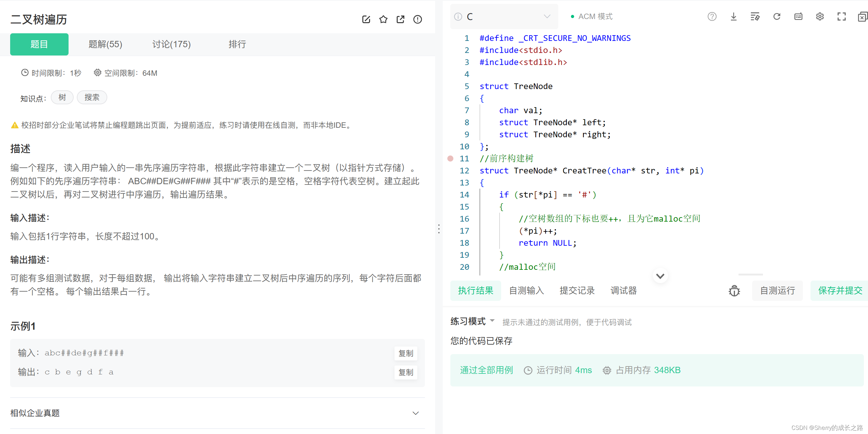Click the example input abc##de#g##f###
Viewport: 868px width, 434px height.
[x=84, y=353]
